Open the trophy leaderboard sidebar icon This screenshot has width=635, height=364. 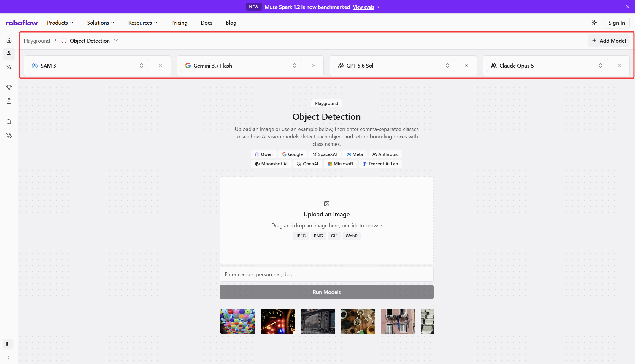[x=9, y=88]
